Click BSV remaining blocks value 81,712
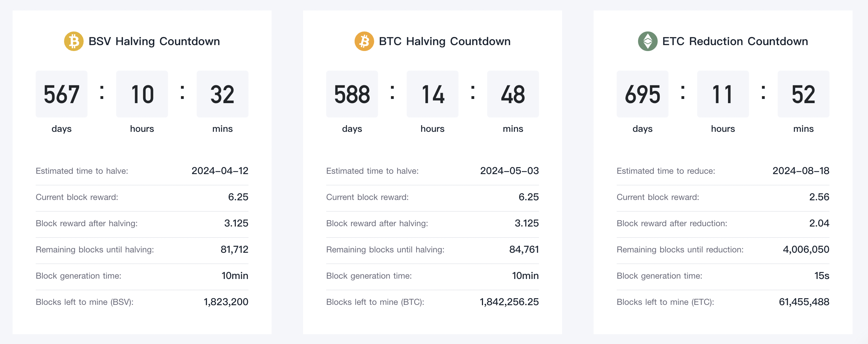Viewport: 868px width, 344px height. pos(234,249)
